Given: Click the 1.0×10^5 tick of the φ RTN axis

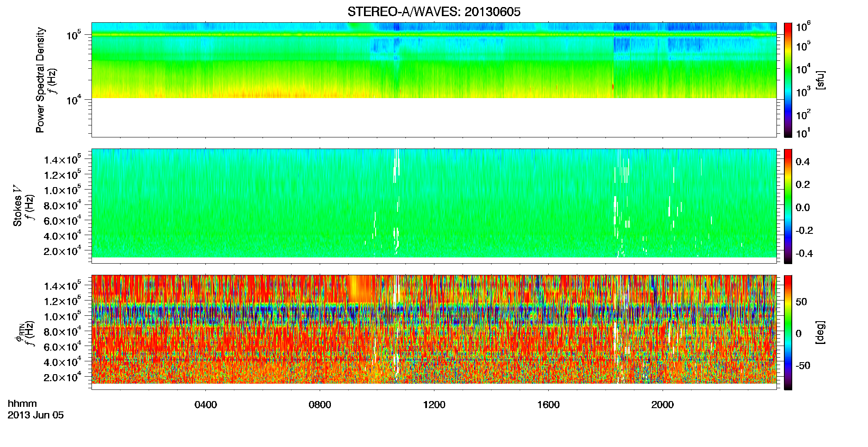Looking at the screenshot, I should (63, 316).
